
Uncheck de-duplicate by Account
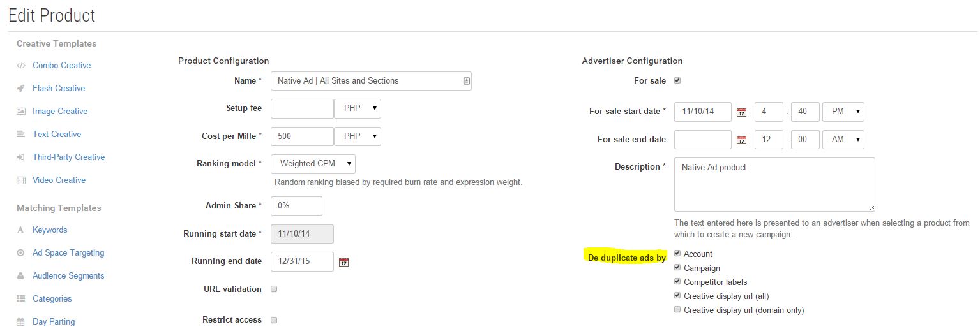click(677, 253)
